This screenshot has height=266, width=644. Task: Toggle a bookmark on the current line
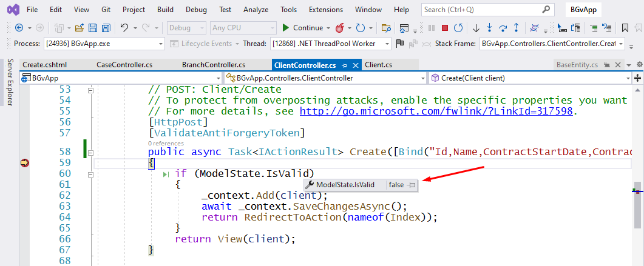[x=625, y=28]
